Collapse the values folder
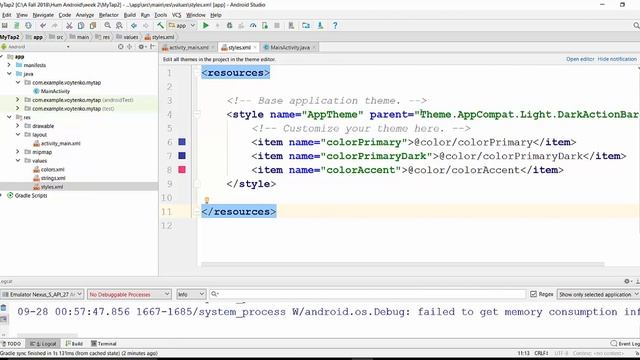Viewport: 640px width, 360px height. pyautogui.click(x=18, y=160)
